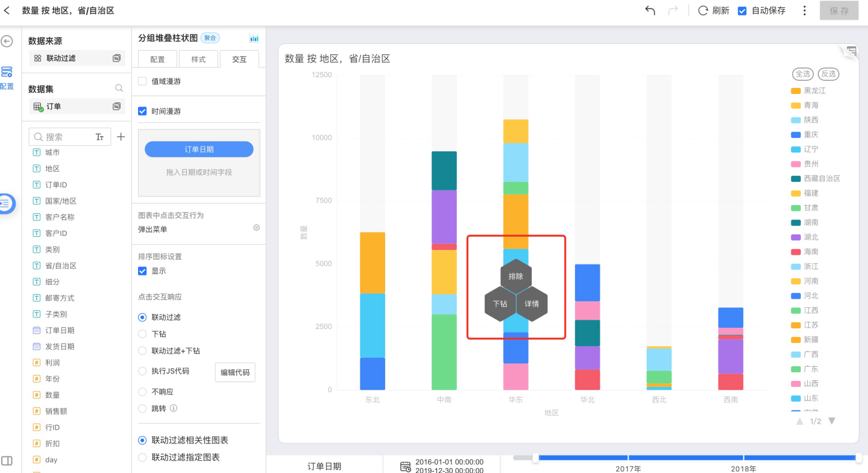868x473 pixels.
Task: Click the info icon next to 跳转
Action: 174,408
